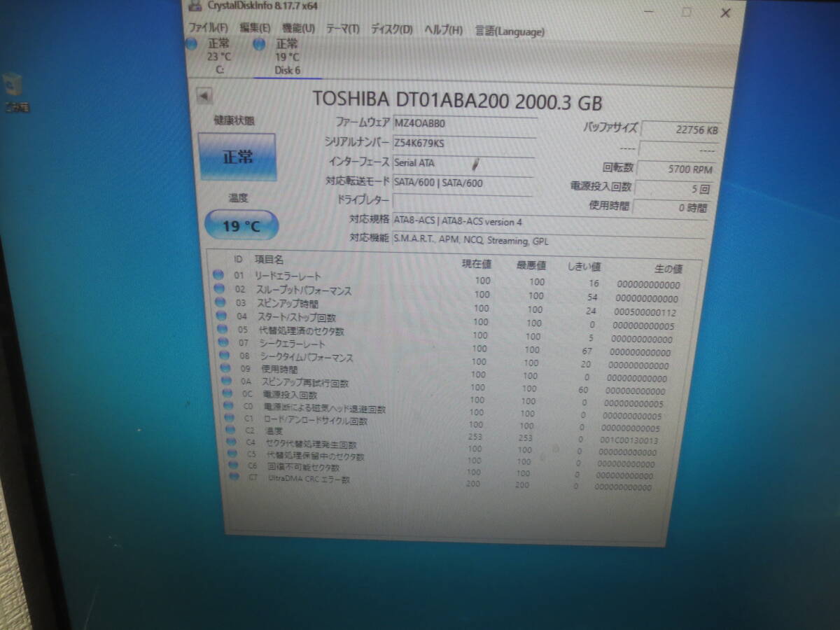Screen dimensions: 840x630
Task: Click the row name 回復不可能セクタ数
Action: (x=302, y=467)
